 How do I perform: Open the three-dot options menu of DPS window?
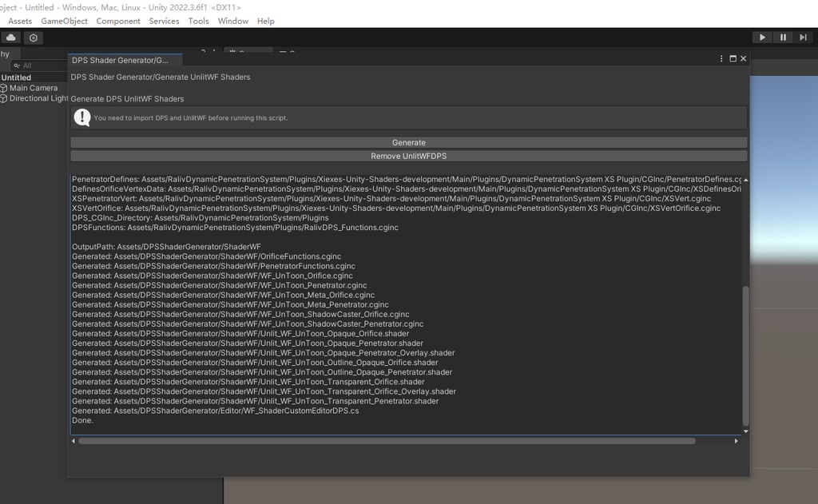click(721, 58)
